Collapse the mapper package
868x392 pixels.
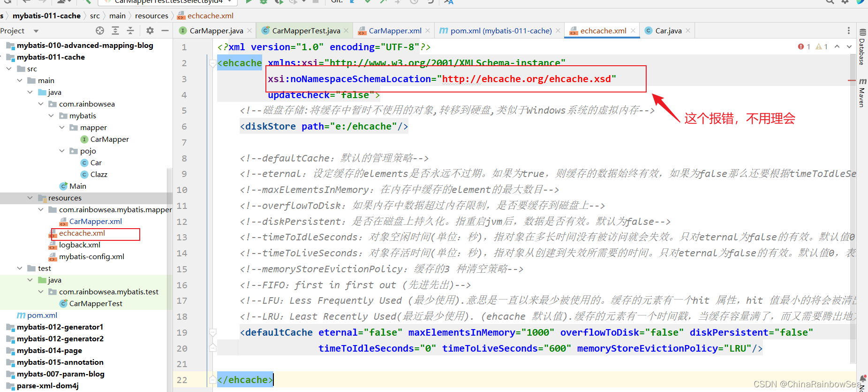[62, 128]
